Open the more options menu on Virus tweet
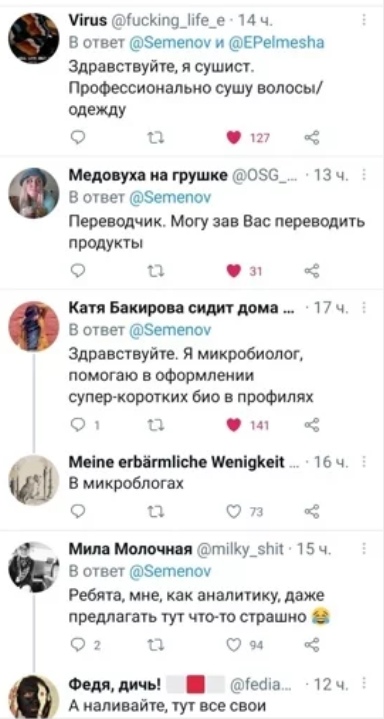The image size is (384, 719). point(364,20)
